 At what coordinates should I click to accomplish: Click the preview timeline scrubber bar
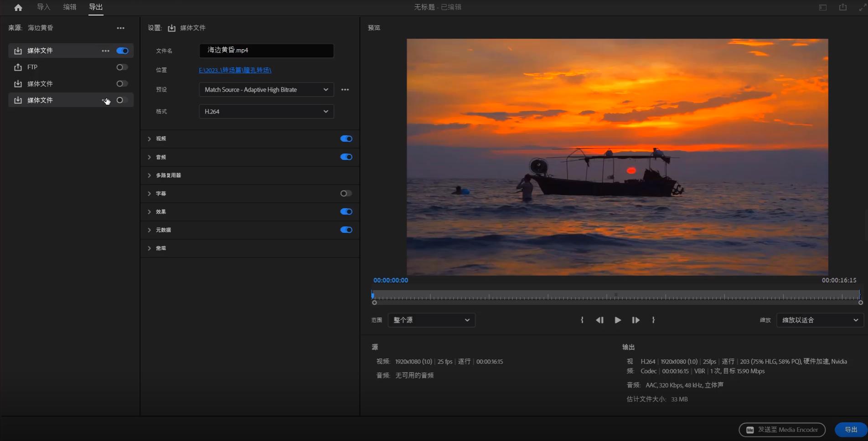[615, 296]
